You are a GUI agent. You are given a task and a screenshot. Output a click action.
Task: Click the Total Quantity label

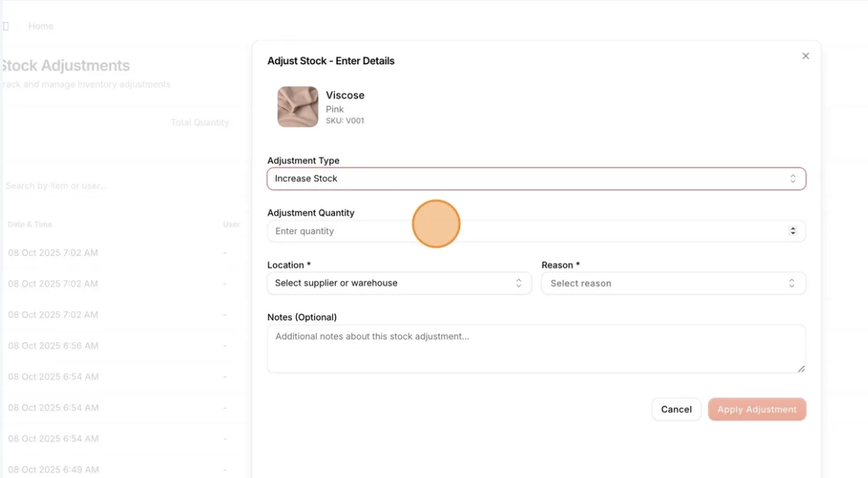[x=200, y=122]
